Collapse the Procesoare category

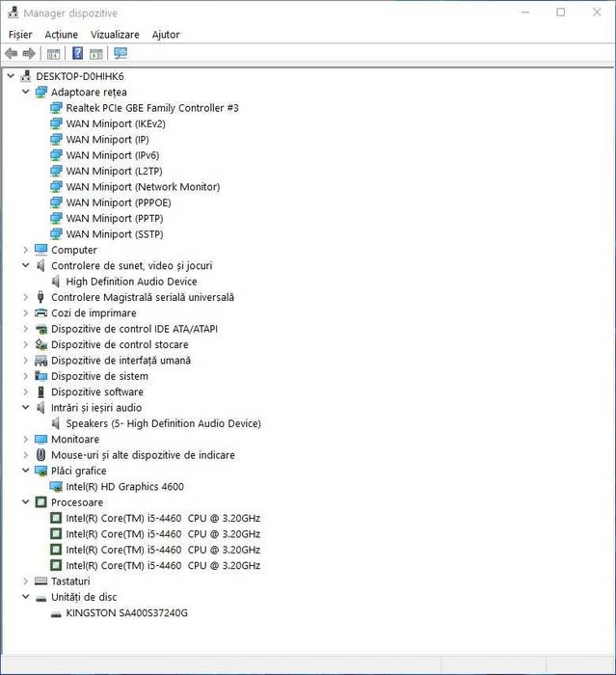(x=26, y=502)
